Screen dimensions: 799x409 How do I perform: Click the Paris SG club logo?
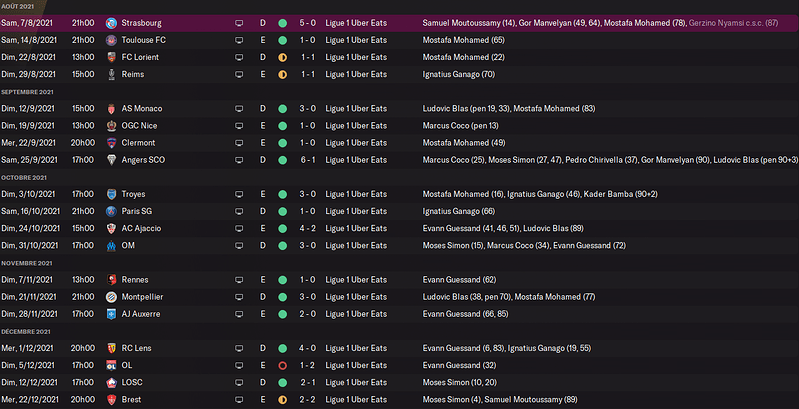112,211
